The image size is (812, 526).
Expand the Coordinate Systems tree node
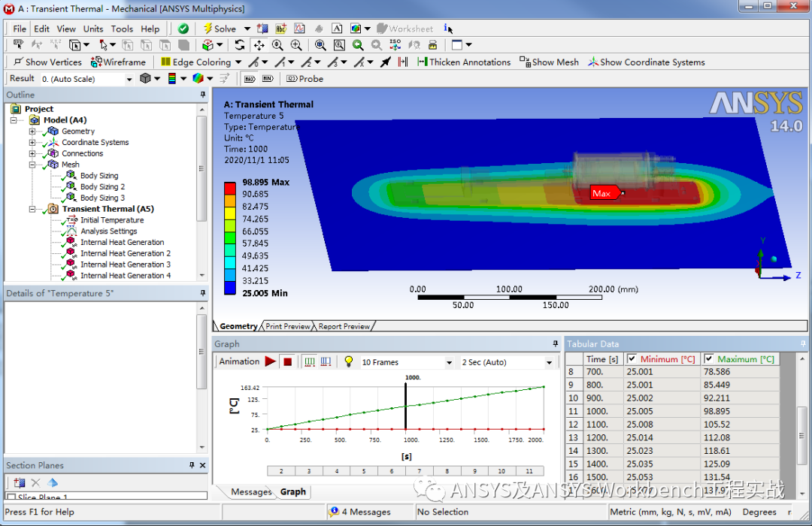tap(32, 142)
